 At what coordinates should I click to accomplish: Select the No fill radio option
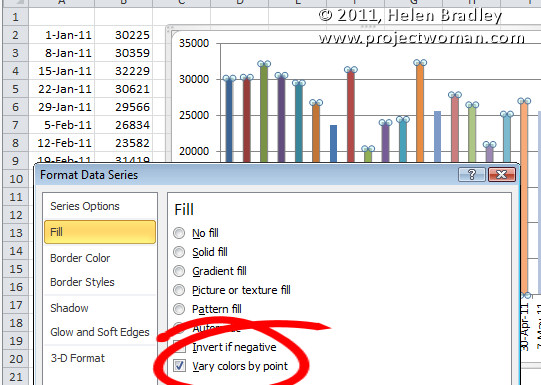point(179,233)
